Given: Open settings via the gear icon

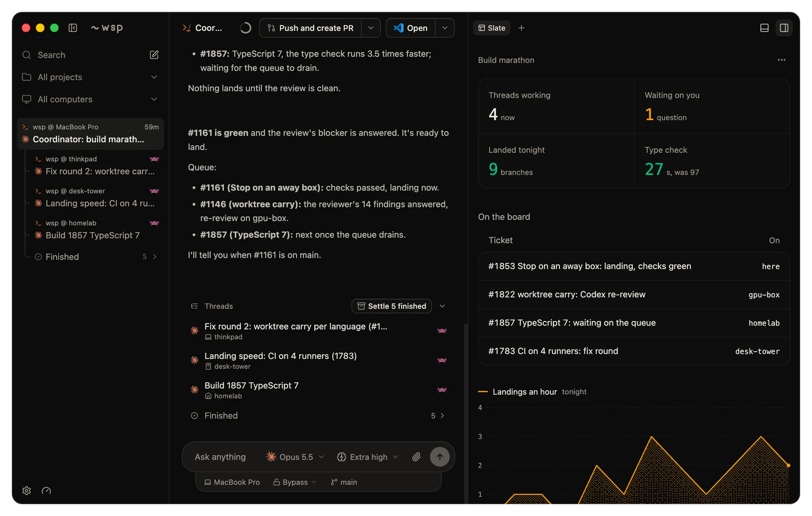Looking at the screenshot, I should 27,490.
